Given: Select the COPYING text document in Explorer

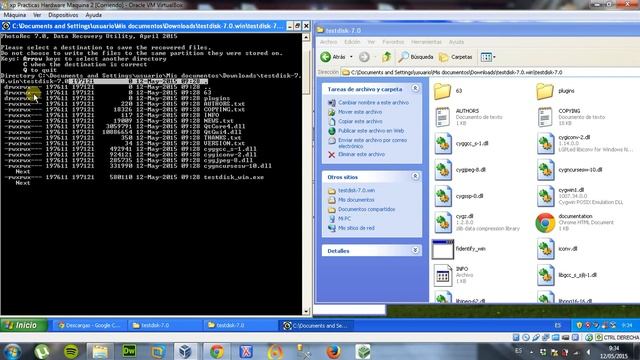Looking at the screenshot, I should coord(545,117).
